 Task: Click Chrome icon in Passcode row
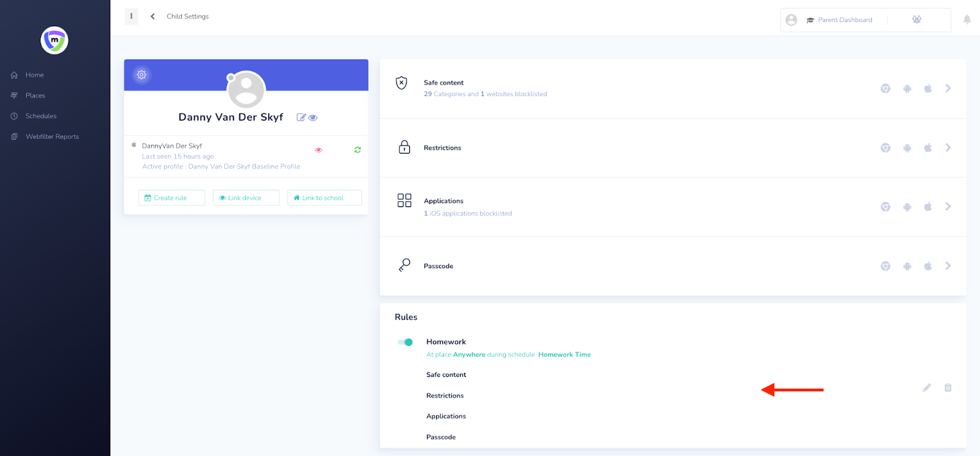886,266
